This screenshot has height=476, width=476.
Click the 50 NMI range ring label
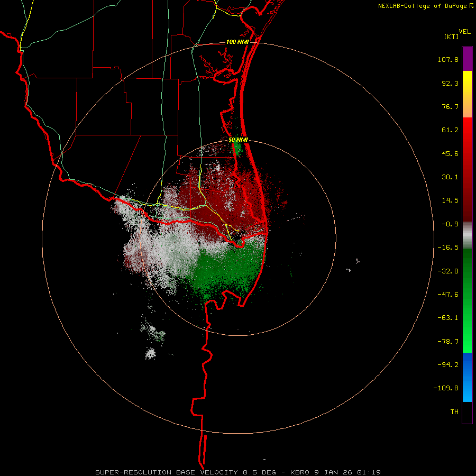point(238,140)
